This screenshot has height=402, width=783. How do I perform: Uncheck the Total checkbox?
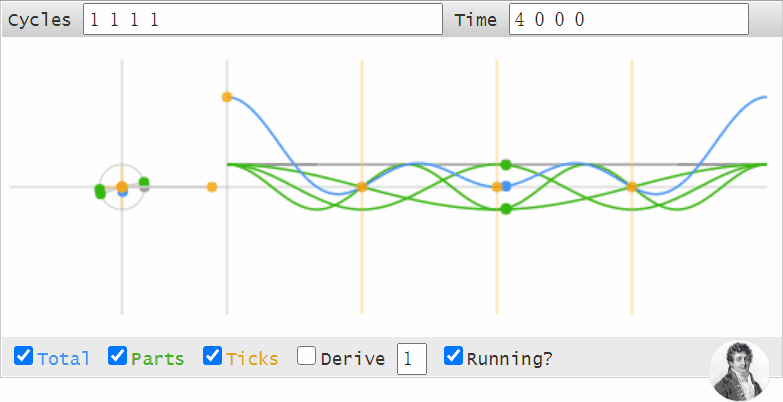pos(23,356)
